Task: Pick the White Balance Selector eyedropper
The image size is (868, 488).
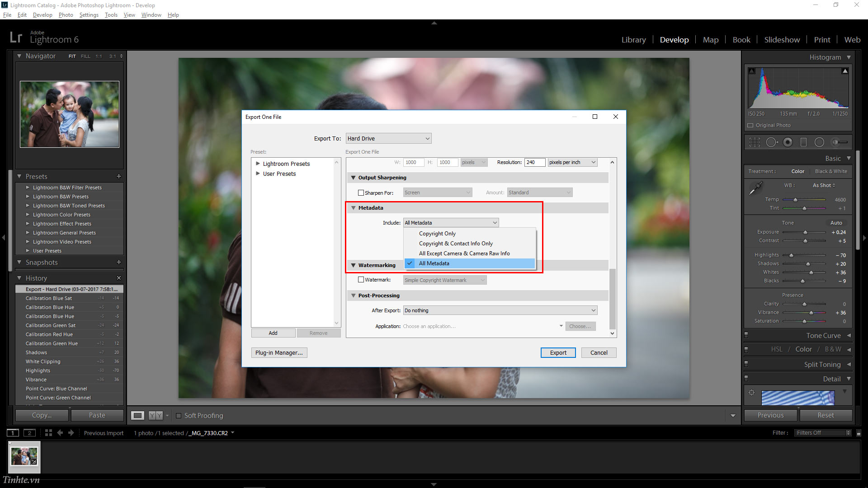Action: (756, 188)
